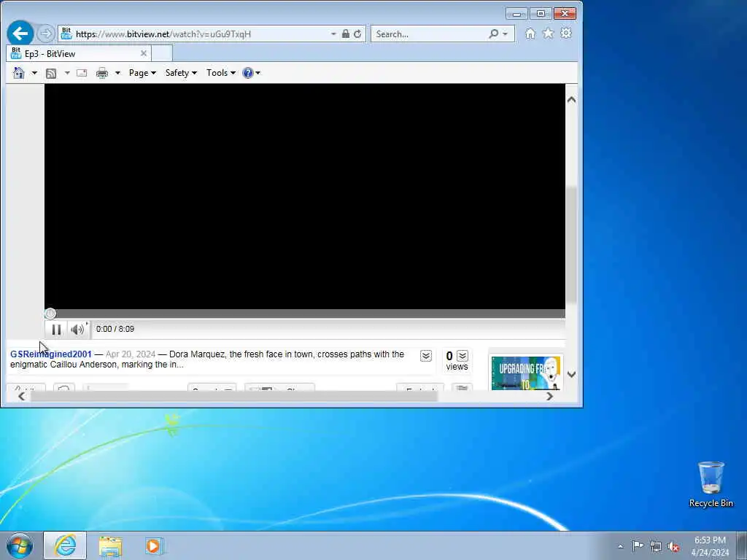The image size is (747, 560).
Task: Open the Windows Start button
Action: (x=20, y=545)
